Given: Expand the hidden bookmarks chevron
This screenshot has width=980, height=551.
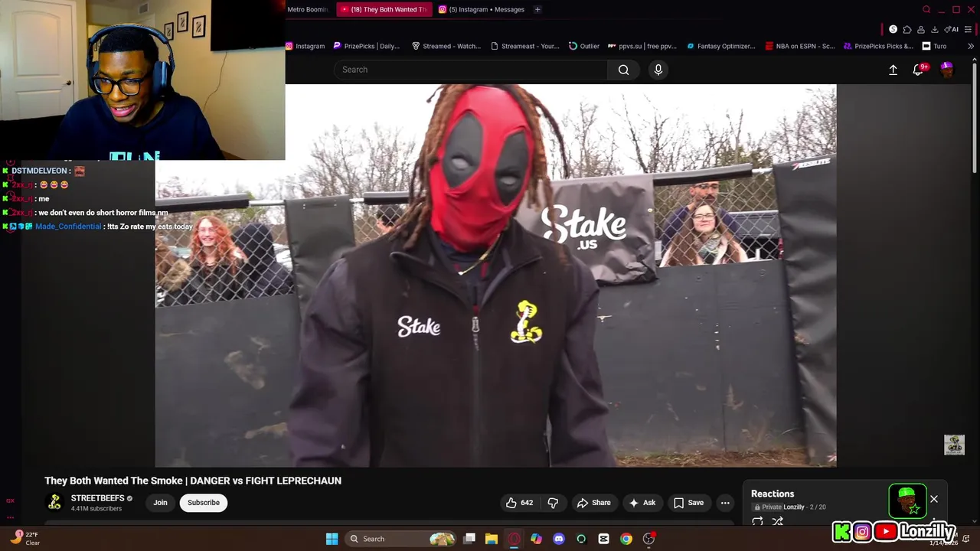Looking at the screenshot, I should pos(971,46).
